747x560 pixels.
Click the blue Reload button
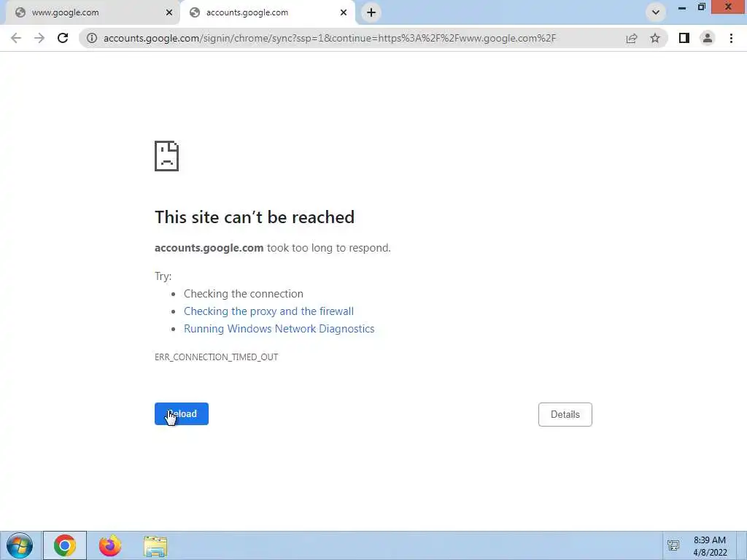(x=182, y=414)
